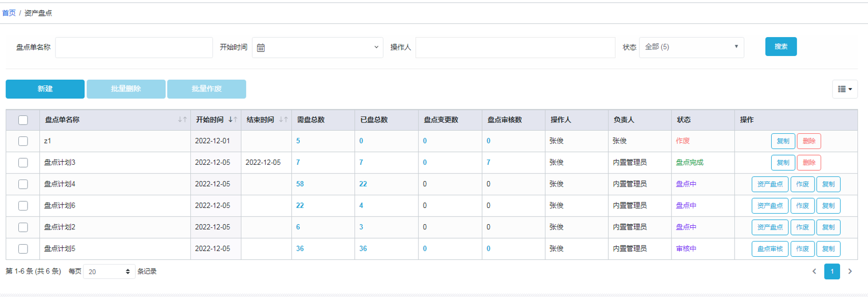This screenshot has width=868, height=297.
Task: Open the column display settings icon
Action: click(845, 89)
